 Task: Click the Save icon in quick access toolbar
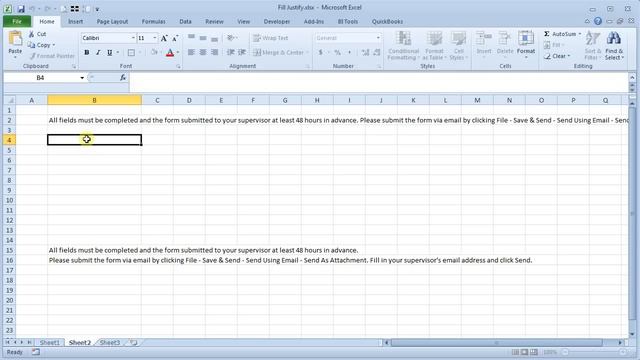pyautogui.click(x=20, y=9)
